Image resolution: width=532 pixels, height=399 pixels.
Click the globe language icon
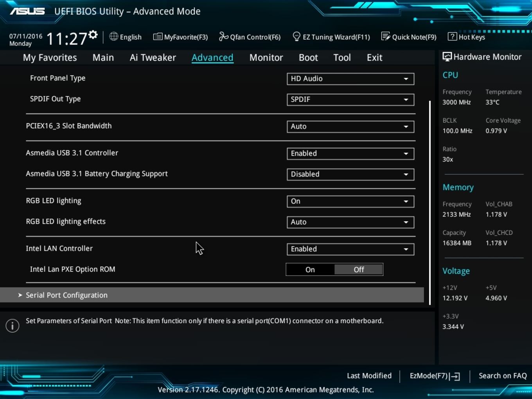tap(113, 36)
